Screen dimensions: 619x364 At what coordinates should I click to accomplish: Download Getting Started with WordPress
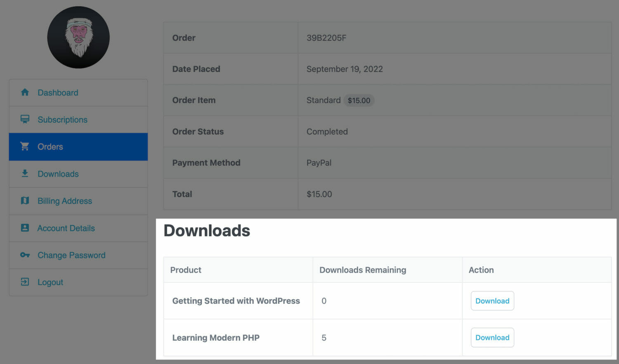(492, 301)
